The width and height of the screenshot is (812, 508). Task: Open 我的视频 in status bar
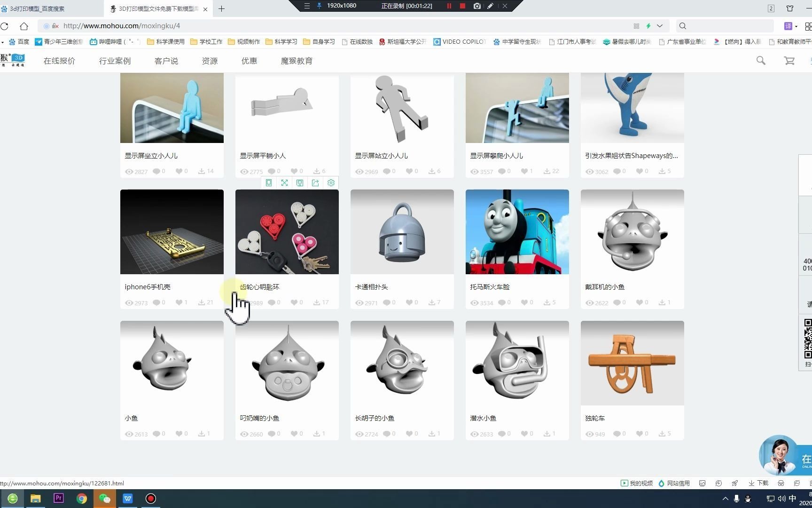coord(637,483)
